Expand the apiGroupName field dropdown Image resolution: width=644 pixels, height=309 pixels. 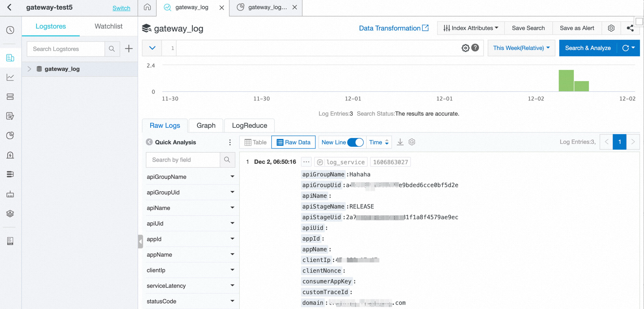click(232, 177)
